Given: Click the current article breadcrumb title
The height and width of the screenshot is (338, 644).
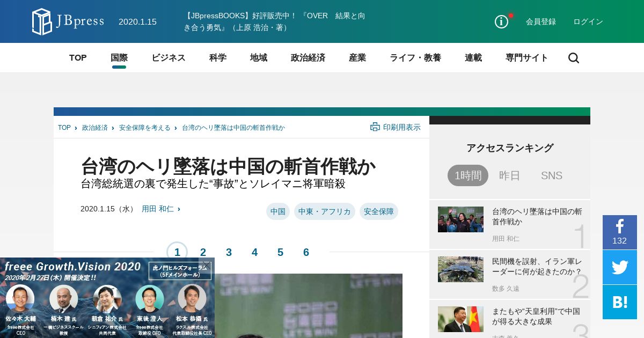Looking at the screenshot, I should coord(233,128).
